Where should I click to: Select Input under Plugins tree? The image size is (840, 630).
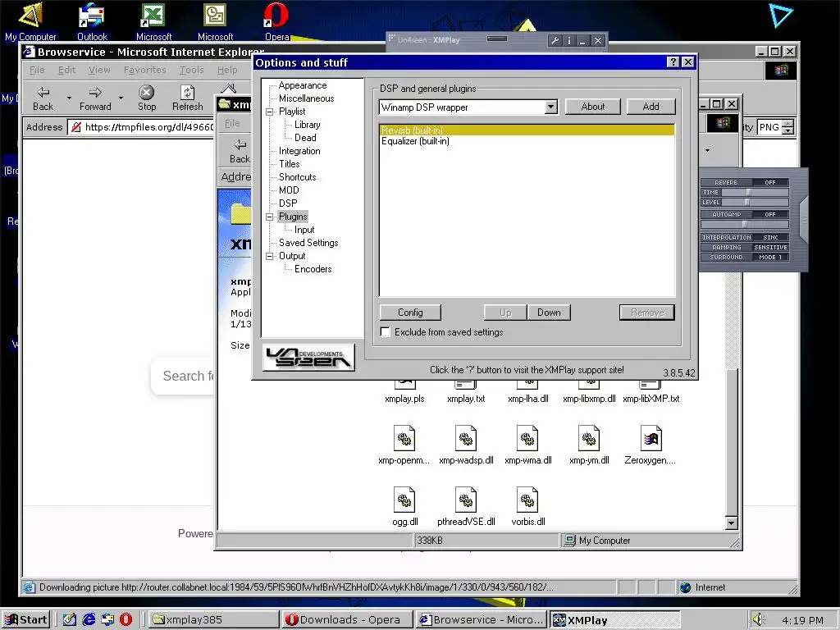point(304,230)
